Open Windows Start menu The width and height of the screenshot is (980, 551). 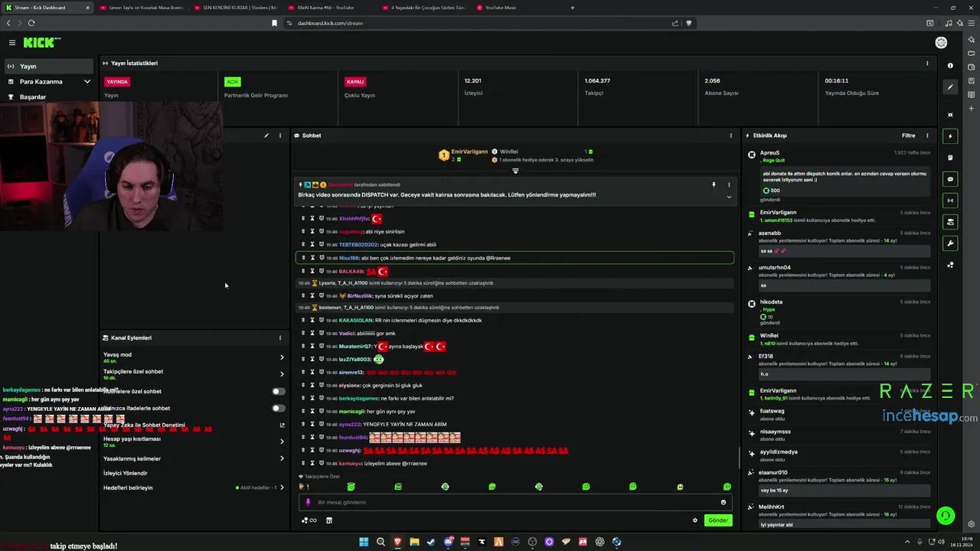pos(364,542)
